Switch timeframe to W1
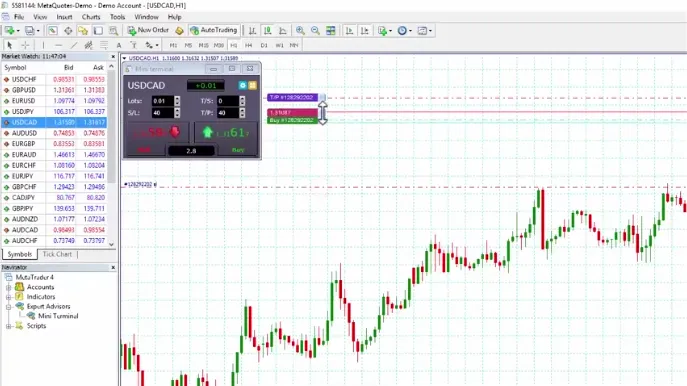This screenshot has height=386, width=687. [279, 45]
